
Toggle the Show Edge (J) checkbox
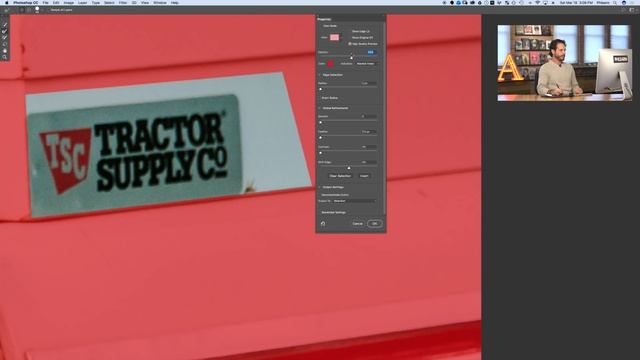[x=350, y=31]
